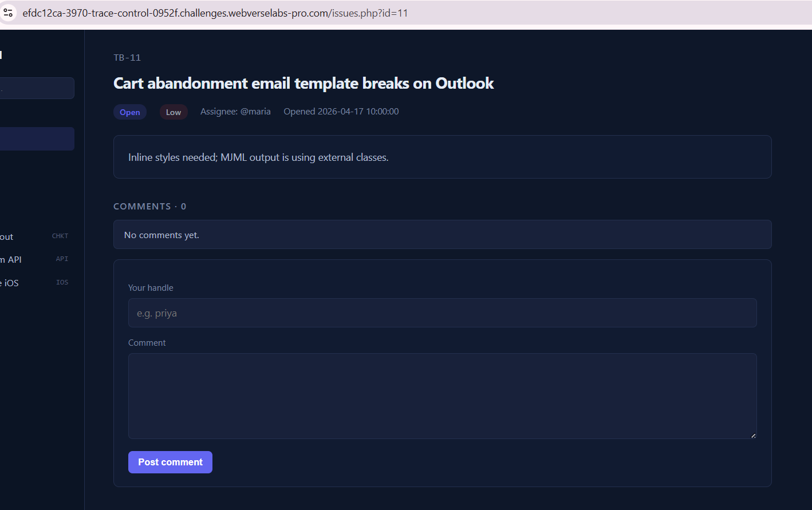
Task: Click the issue description about inline styles
Action: pos(258,157)
